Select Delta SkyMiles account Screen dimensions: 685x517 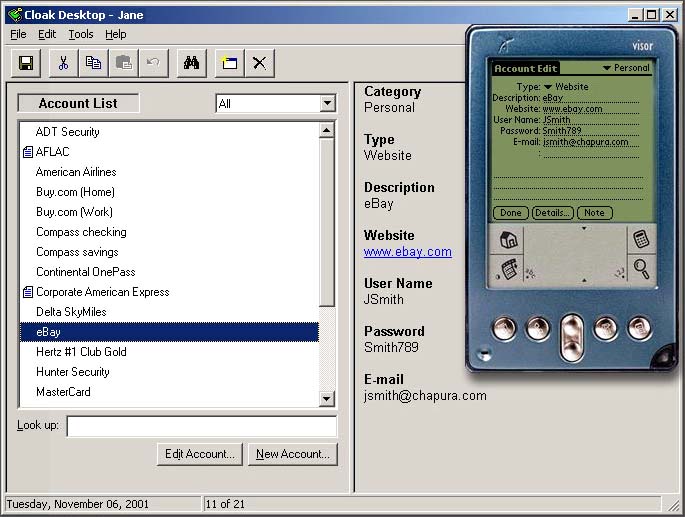tap(170, 312)
